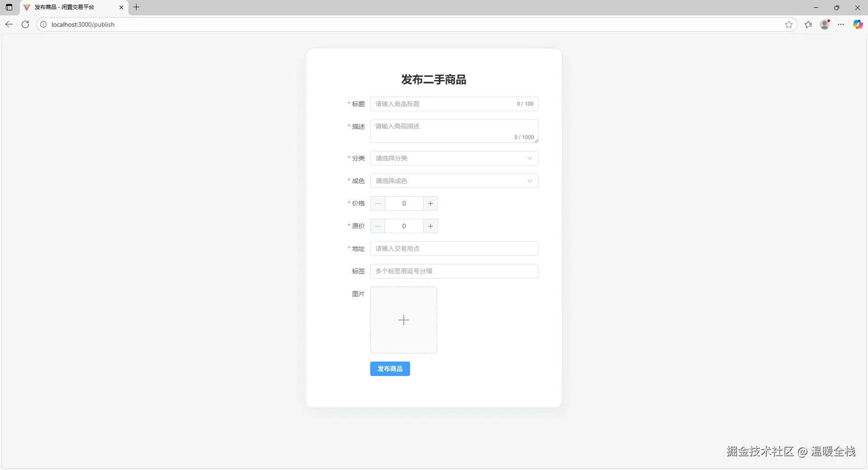The width and height of the screenshot is (868, 470).
Task: Bookmark this page with the star icon
Action: (x=789, y=24)
